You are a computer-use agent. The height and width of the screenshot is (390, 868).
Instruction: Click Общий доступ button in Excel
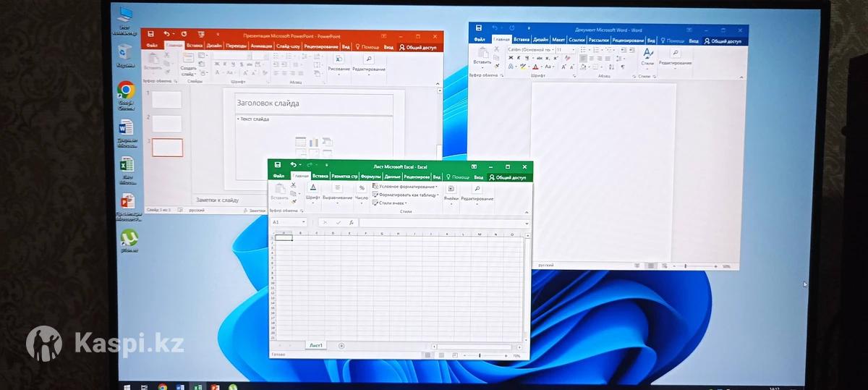509,177
